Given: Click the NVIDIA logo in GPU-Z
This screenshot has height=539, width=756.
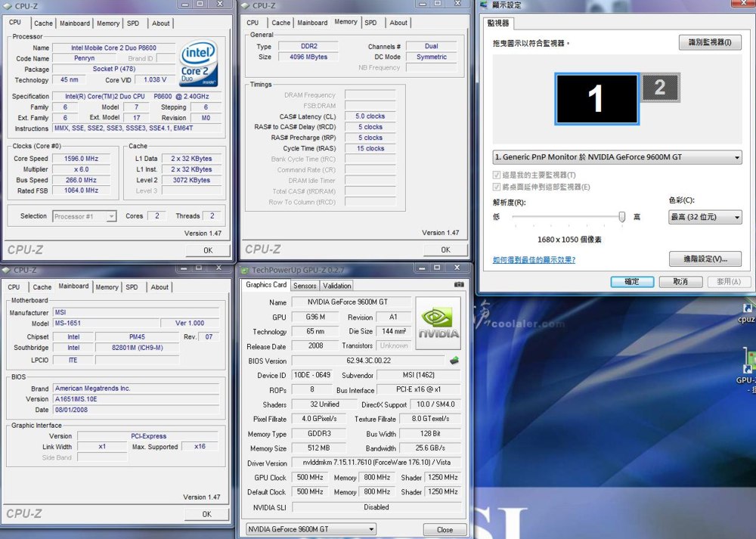Looking at the screenshot, I should [438, 323].
